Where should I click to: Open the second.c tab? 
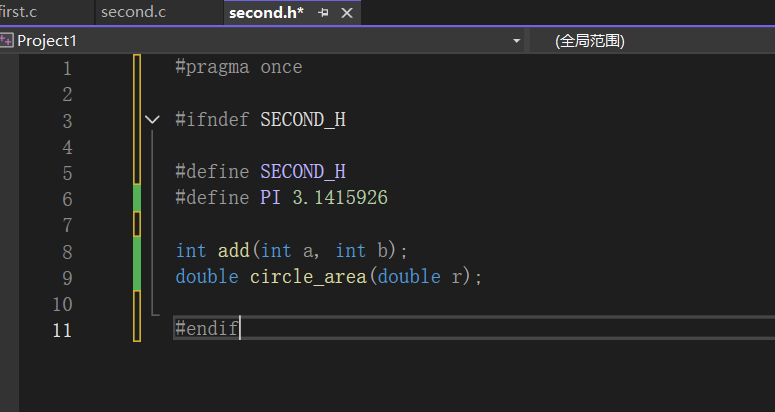133,12
